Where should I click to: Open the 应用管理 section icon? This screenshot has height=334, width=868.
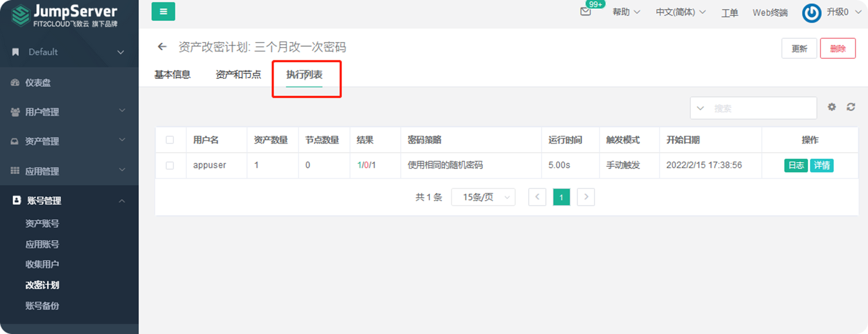[x=14, y=171]
